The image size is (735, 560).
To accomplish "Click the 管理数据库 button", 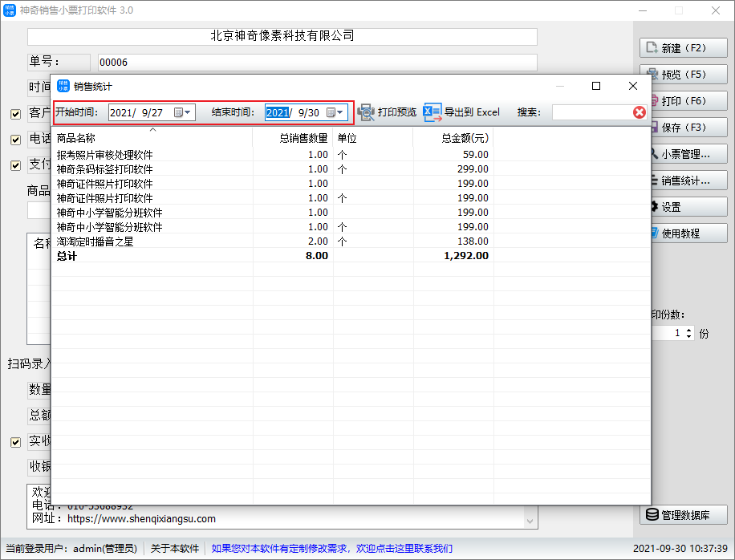I will (684, 514).
